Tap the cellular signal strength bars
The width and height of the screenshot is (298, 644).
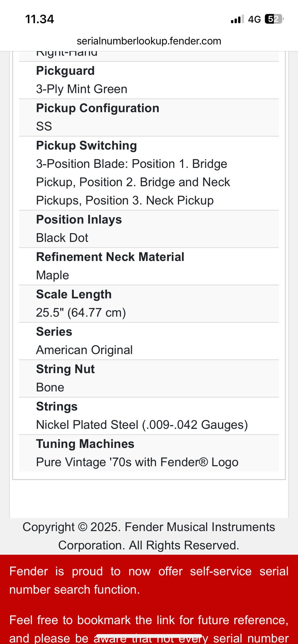(x=237, y=19)
